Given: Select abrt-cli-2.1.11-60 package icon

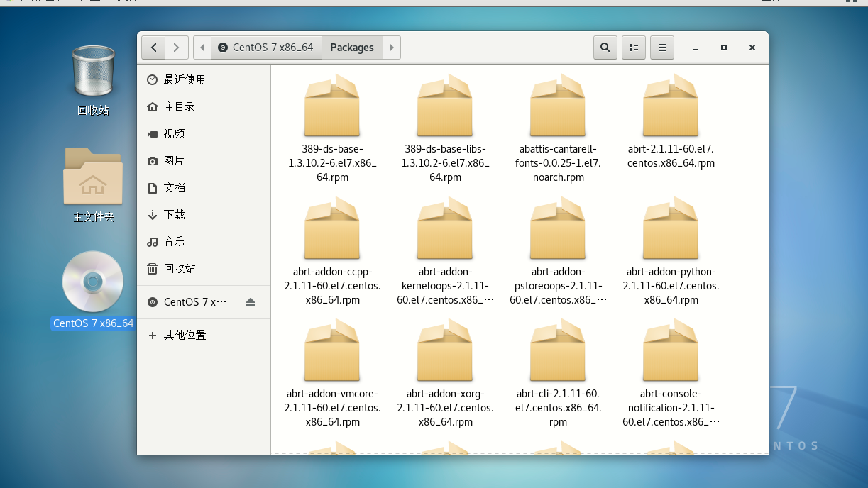Looking at the screenshot, I should coord(558,350).
